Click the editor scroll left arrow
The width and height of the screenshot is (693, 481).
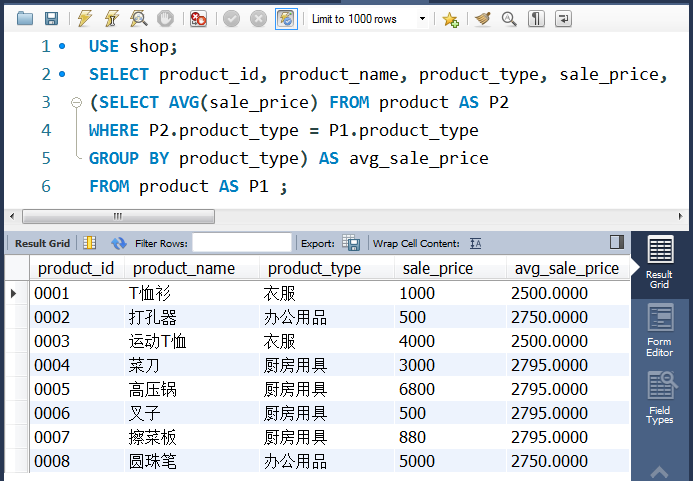[x=12, y=217]
